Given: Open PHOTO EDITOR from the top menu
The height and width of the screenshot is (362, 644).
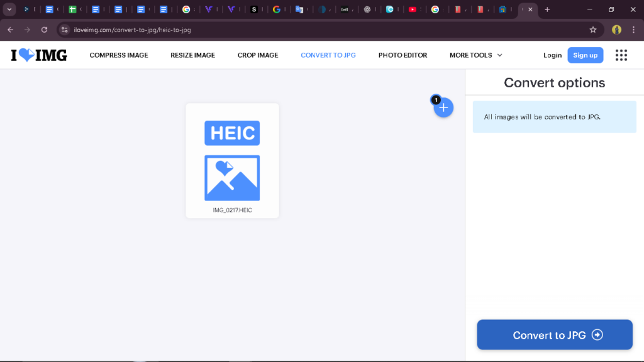Looking at the screenshot, I should (x=402, y=55).
